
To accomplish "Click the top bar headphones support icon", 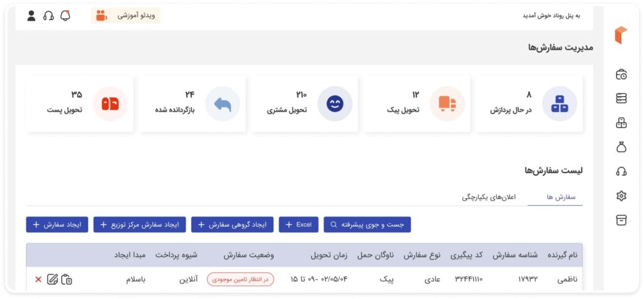I will click(x=48, y=16).
